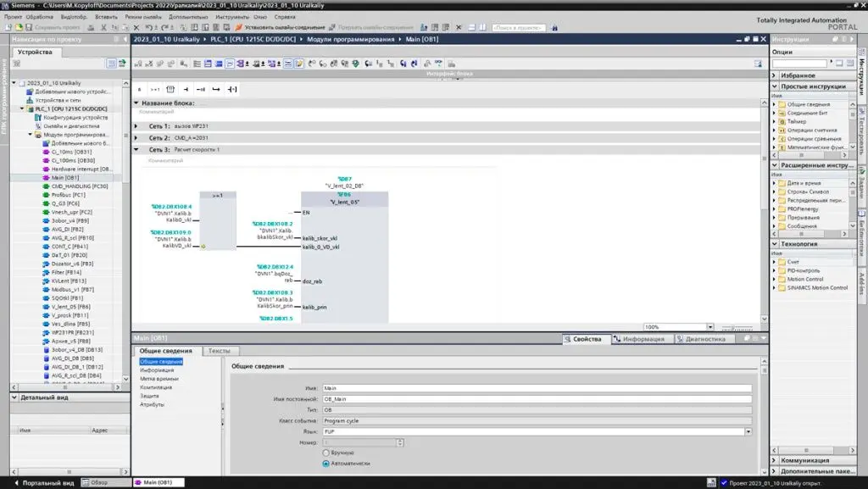Insert an AND (&) logic box
The image size is (868, 489).
tap(140, 89)
